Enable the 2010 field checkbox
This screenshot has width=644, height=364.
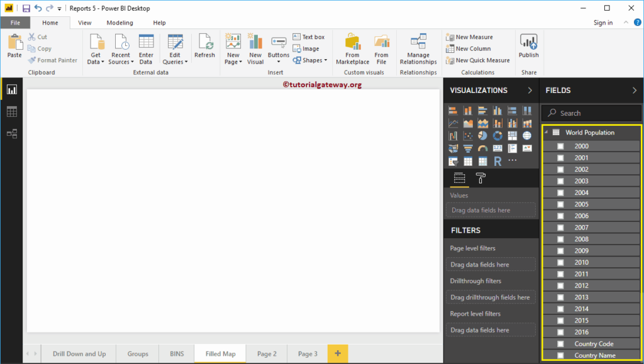[560, 263]
